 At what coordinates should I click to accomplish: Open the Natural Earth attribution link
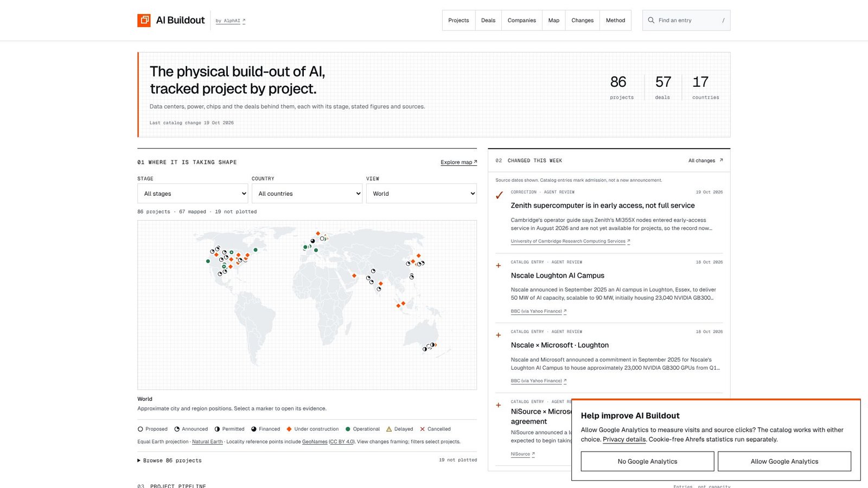[x=207, y=442]
